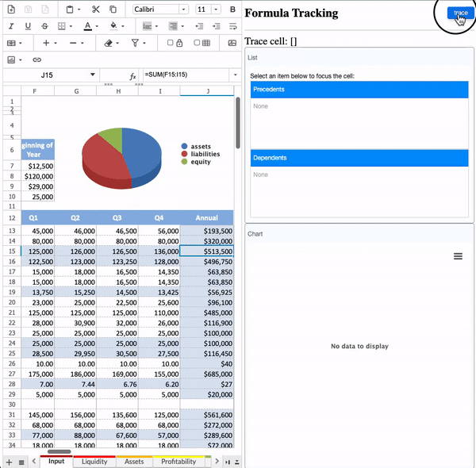This screenshot has width=476, height=468.
Task: Expand the font color dropdown arrow
Action: (x=97, y=26)
